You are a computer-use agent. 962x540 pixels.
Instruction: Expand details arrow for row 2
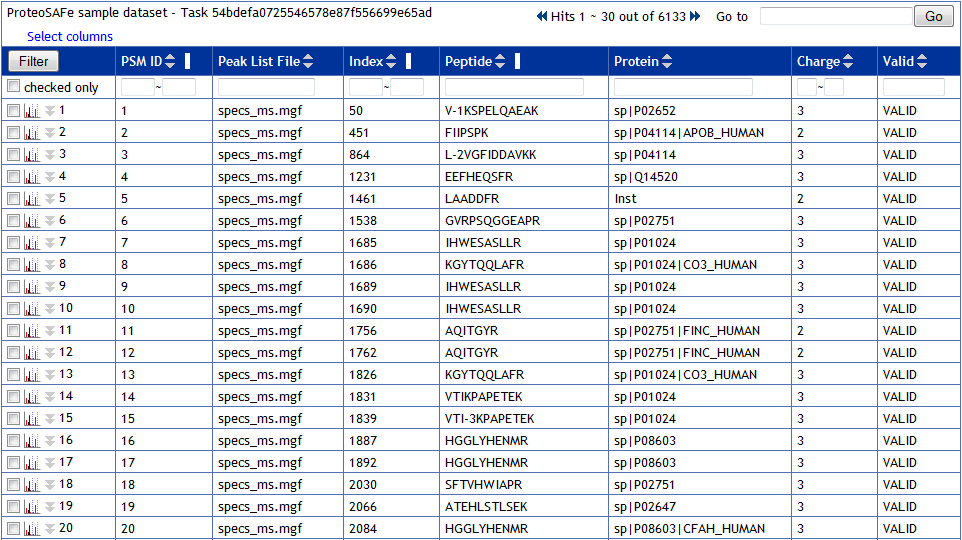pyautogui.click(x=50, y=133)
